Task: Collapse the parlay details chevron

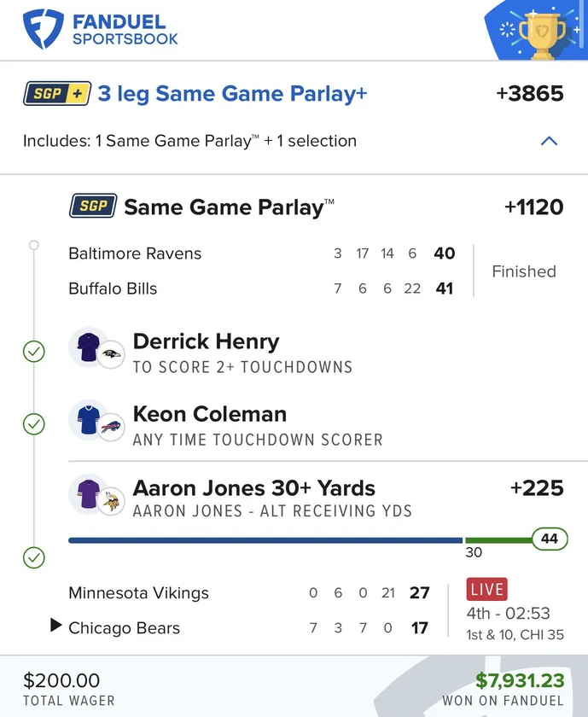Action: point(549,141)
